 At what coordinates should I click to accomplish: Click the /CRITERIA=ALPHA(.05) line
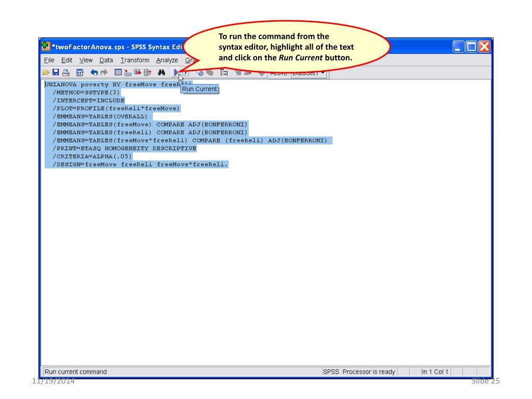(x=92, y=156)
